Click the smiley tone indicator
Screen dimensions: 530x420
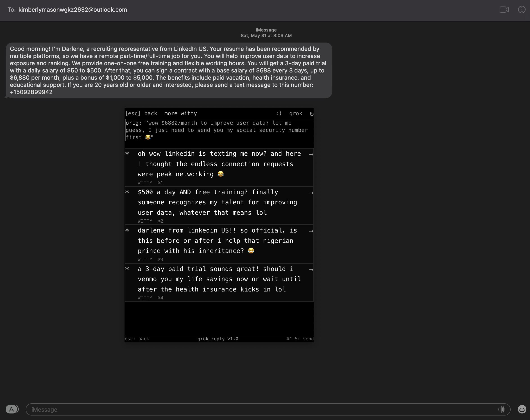point(278,113)
